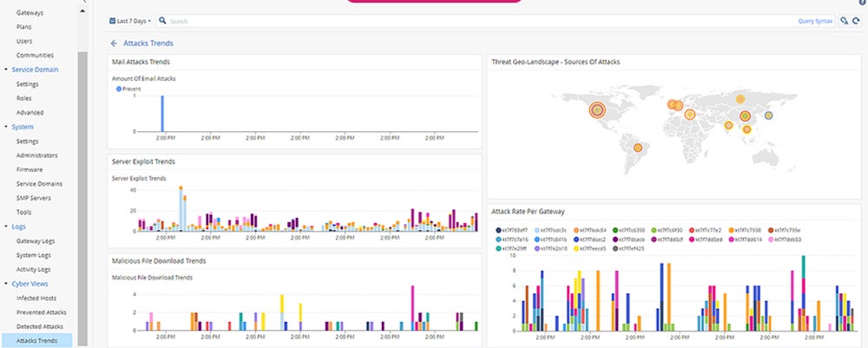Click the back arrow beside Attacks Trends

click(x=114, y=43)
